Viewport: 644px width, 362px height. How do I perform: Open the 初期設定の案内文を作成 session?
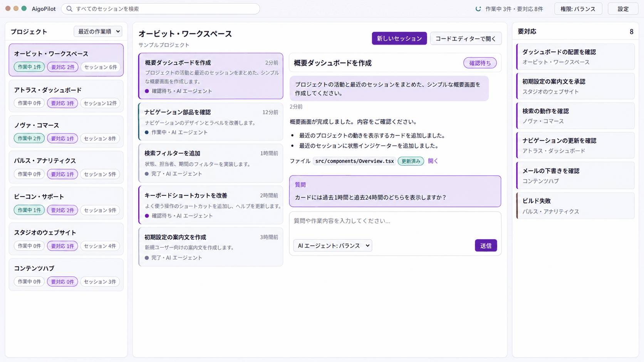coord(211,247)
